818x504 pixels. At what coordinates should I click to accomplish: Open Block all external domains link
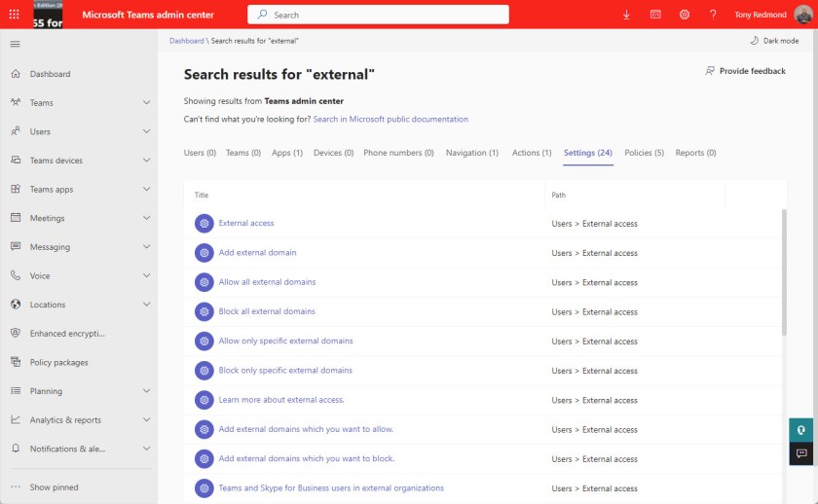[x=267, y=311]
